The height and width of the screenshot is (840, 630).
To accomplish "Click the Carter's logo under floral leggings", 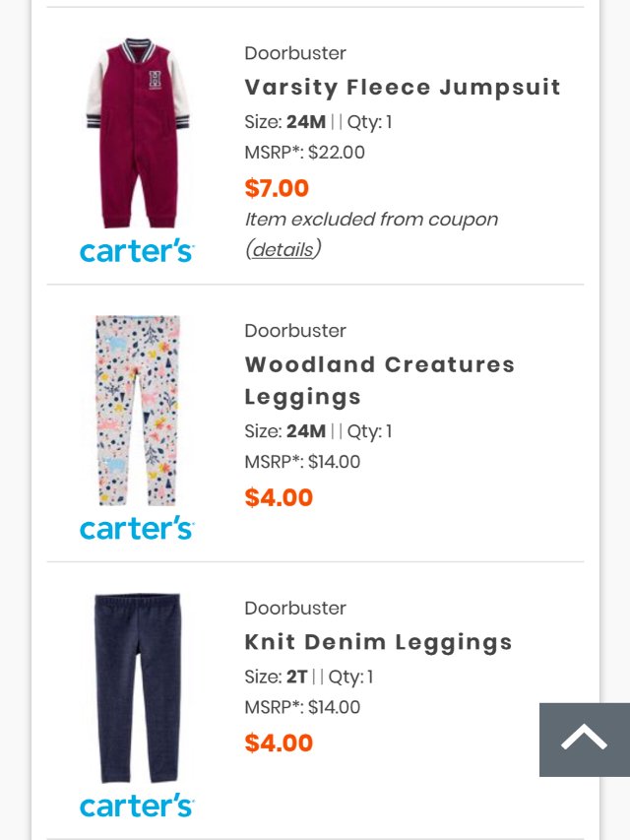I will (137, 529).
